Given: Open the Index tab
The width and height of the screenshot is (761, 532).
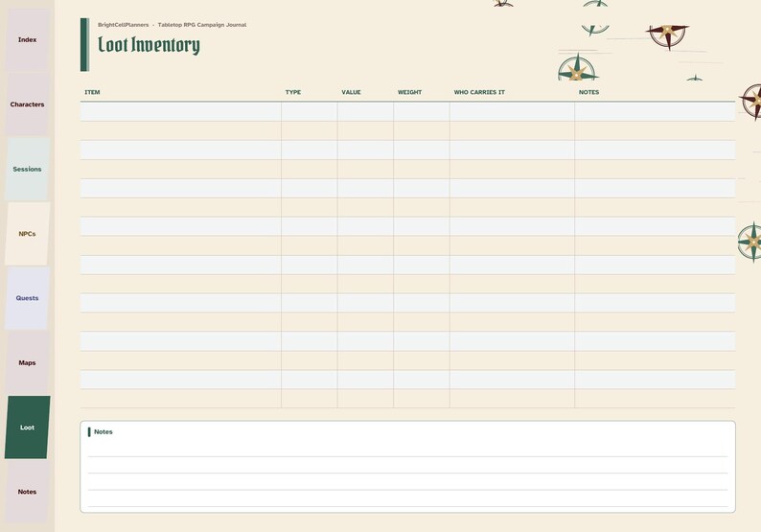Looking at the screenshot, I should pyautogui.click(x=27, y=40).
